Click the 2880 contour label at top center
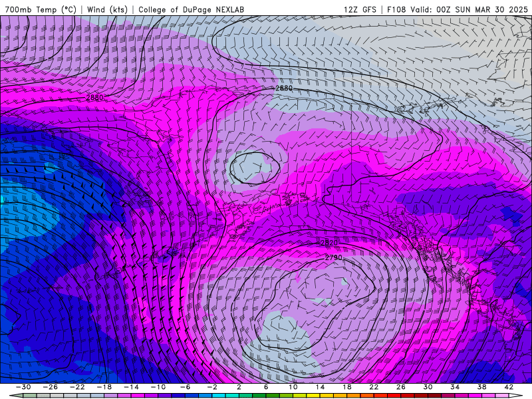The height and width of the screenshot is (399, 532). (x=284, y=88)
